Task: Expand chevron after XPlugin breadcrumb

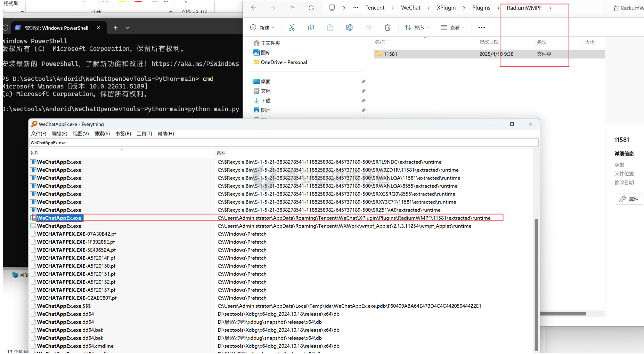Action: [464, 8]
